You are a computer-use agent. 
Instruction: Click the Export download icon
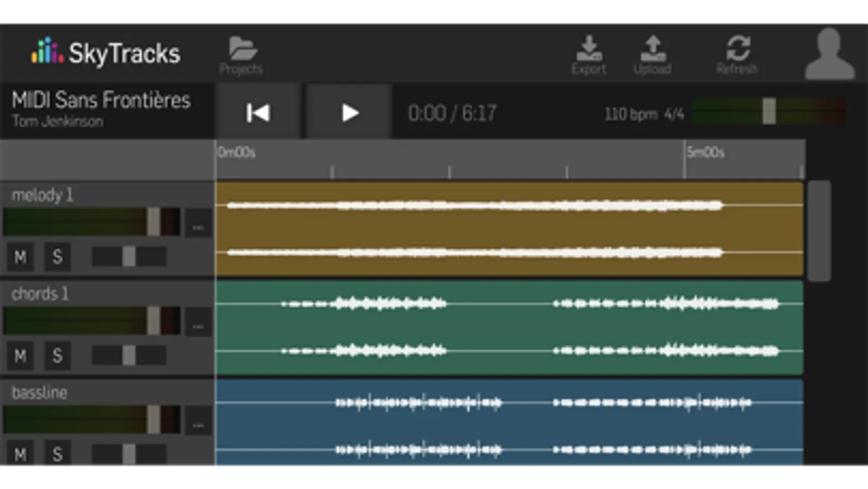tap(589, 48)
